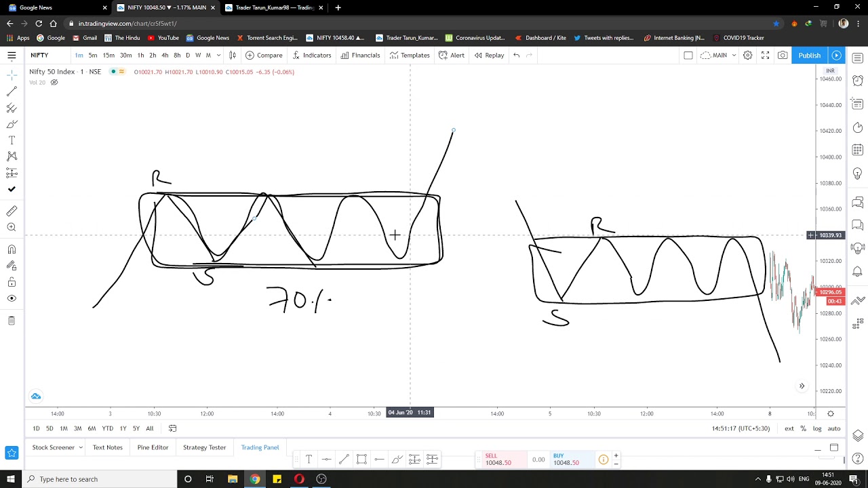Open the ideas lightbulb icon
The image size is (868, 488).
click(x=858, y=174)
